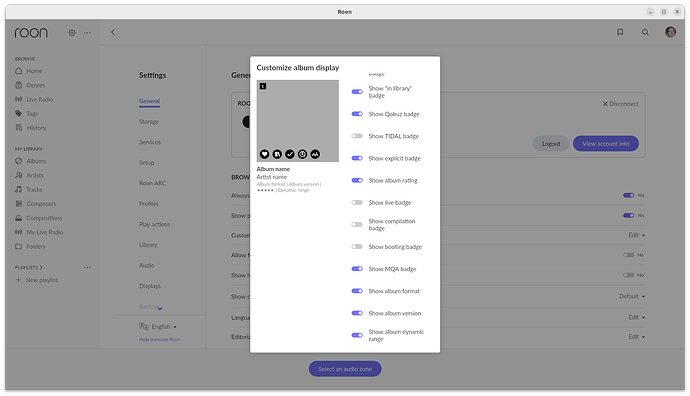Image resolution: width=690 pixels, height=396 pixels.
Task: Click the Home icon in sidebar
Action: (x=18, y=71)
